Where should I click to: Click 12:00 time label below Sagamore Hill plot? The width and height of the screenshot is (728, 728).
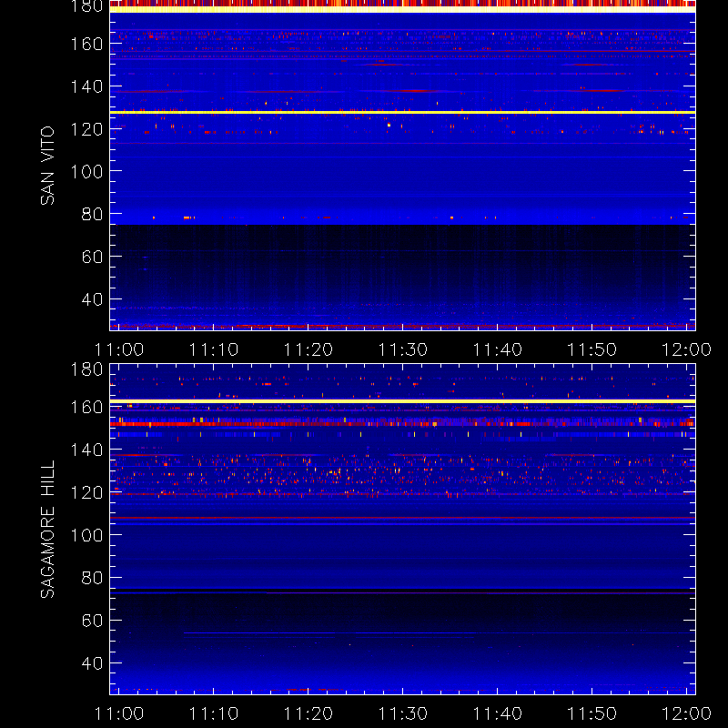(686, 713)
